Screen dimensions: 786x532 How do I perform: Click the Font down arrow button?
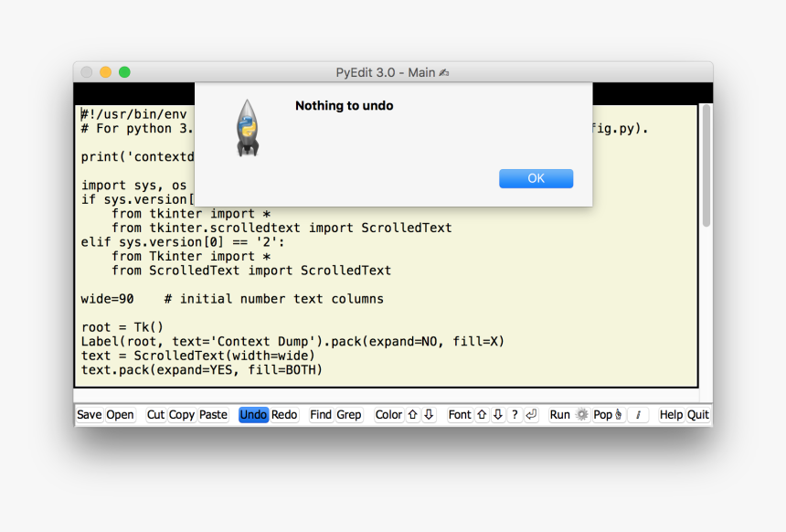pyautogui.click(x=498, y=415)
